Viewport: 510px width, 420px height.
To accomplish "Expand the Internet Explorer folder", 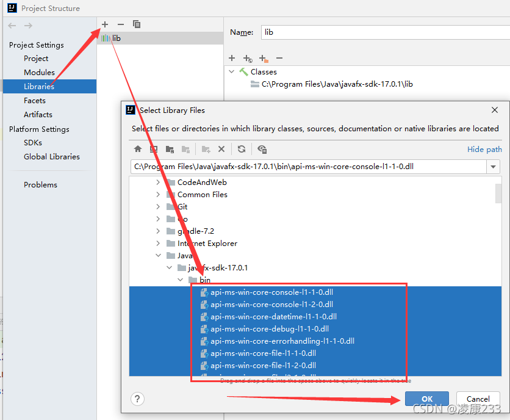I will tap(158, 244).
